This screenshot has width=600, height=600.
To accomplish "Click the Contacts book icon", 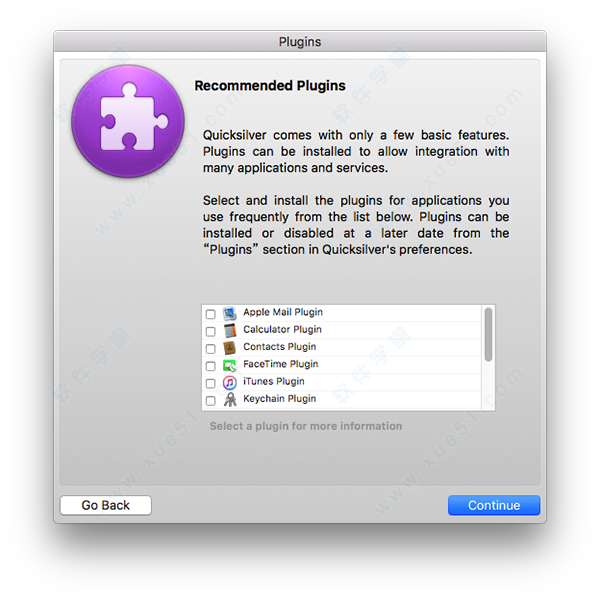I will (230, 348).
